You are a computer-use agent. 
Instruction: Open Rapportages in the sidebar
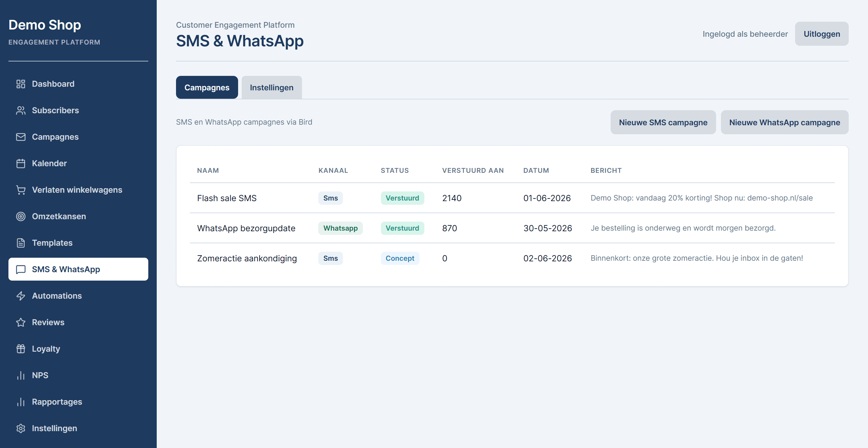click(x=78, y=402)
